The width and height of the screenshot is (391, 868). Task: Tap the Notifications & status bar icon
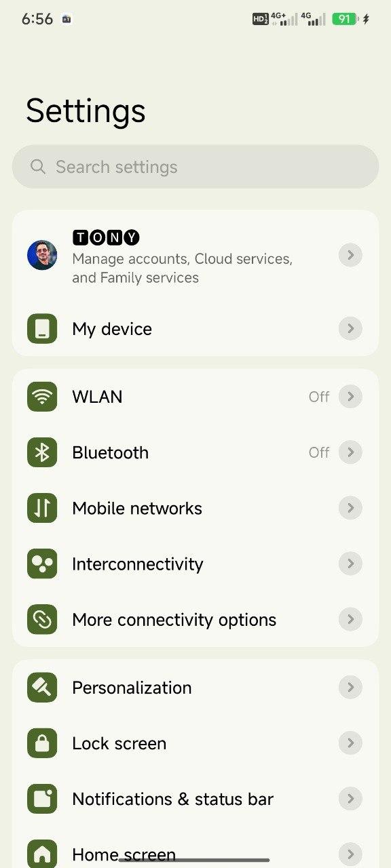[42, 799]
